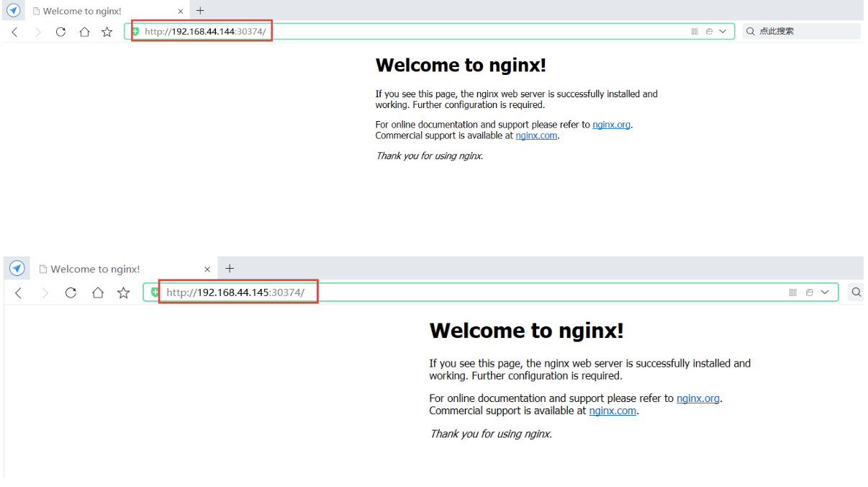This screenshot has width=868, height=487.
Task: Follow the nginx.com link in top window
Action: (x=536, y=135)
